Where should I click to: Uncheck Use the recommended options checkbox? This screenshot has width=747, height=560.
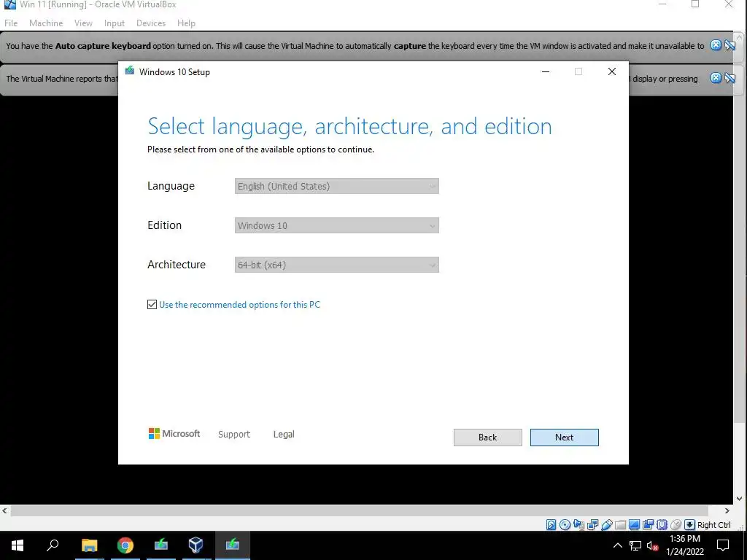tap(152, 304)
